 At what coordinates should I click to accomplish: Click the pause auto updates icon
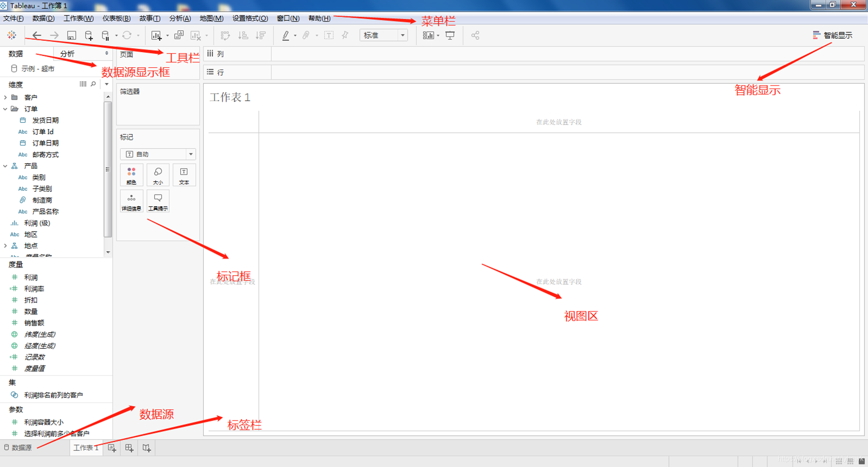pyautogui.click(x=105, y=36)
